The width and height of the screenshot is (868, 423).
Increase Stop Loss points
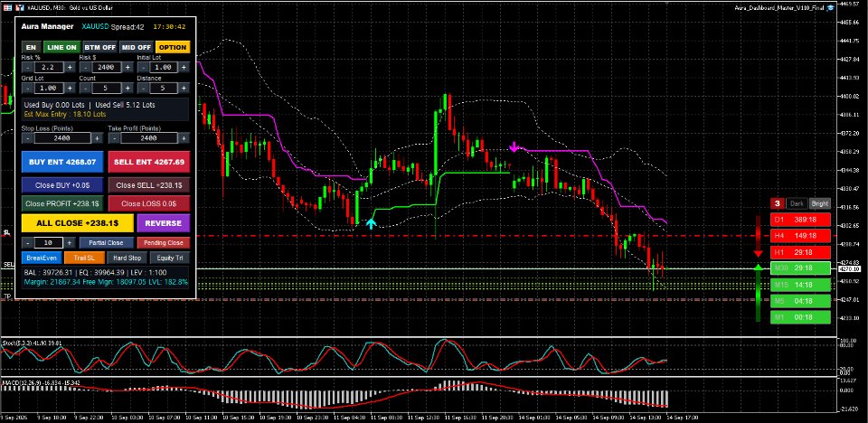[x=97, y=138]
